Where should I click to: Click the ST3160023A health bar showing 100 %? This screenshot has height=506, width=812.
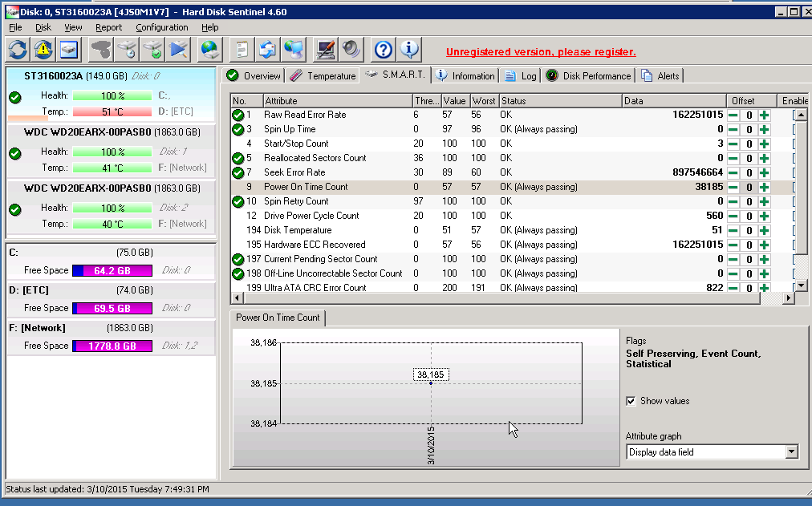(x=112, y=95)
